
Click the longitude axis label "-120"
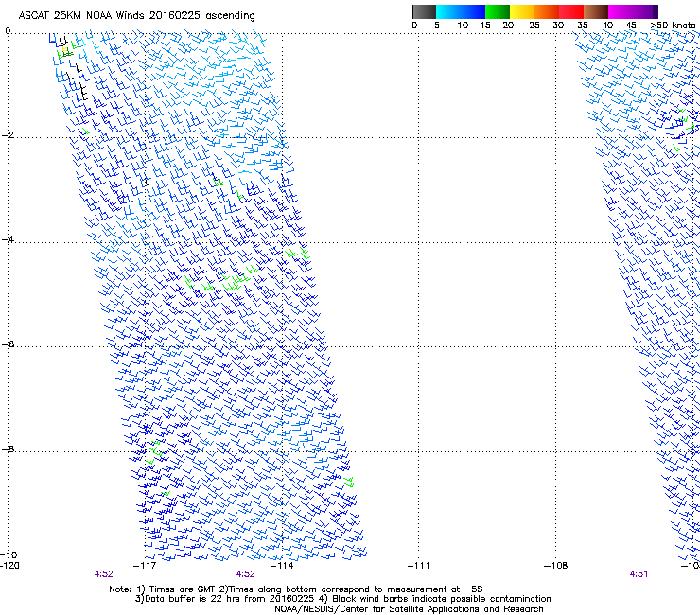coord(9,566)
